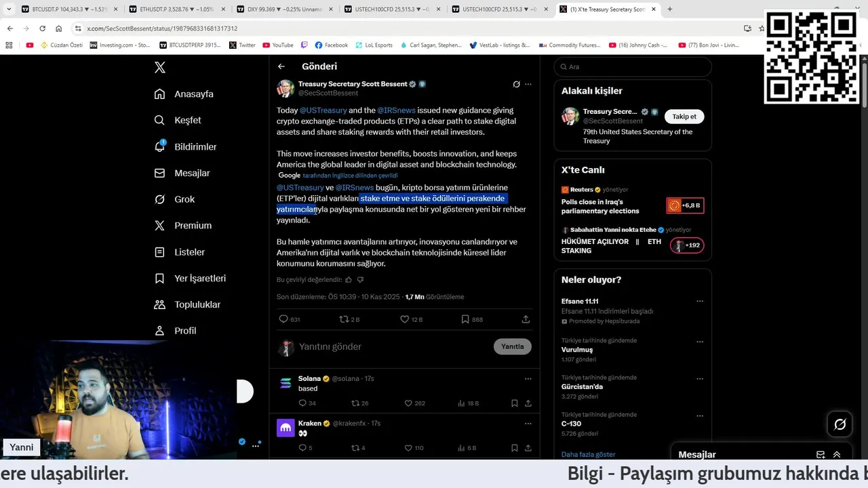Click the Grok icon on Bessent's post

click(x=516, y=84)
